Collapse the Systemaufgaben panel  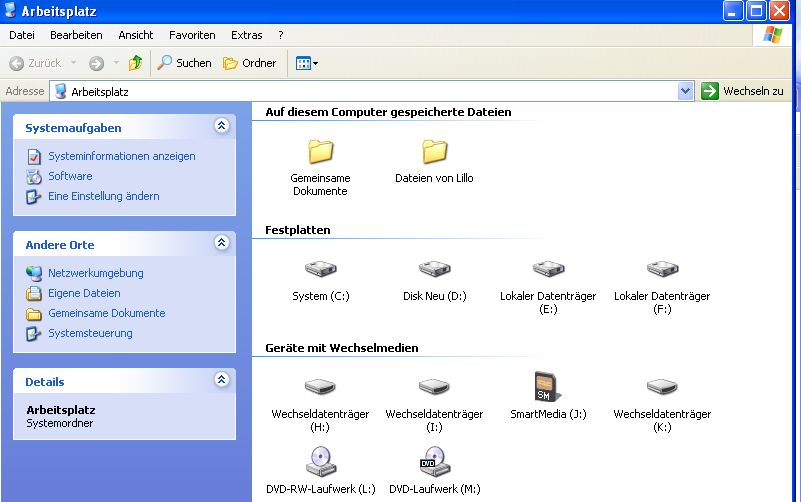(x=221, y=126)
